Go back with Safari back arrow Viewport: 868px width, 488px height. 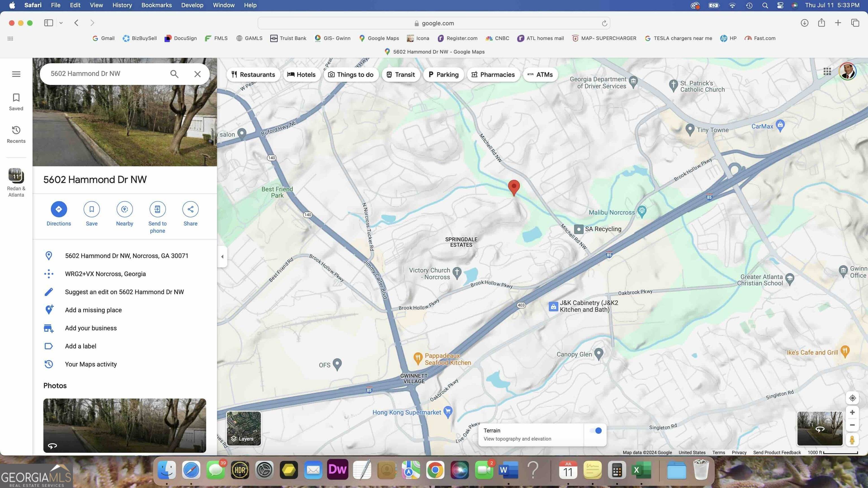click(76, 23)
